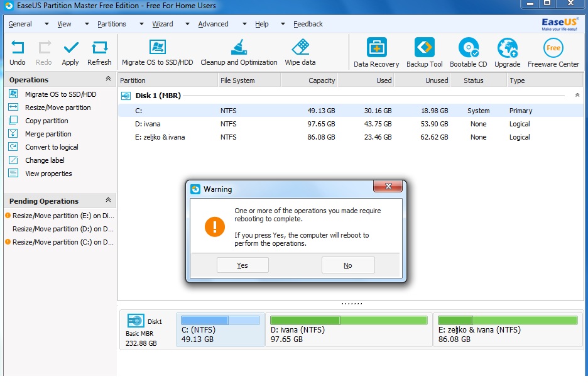Open the Wipe data tool
Viewport: 588px width, 386px height.
click(300, 48)
